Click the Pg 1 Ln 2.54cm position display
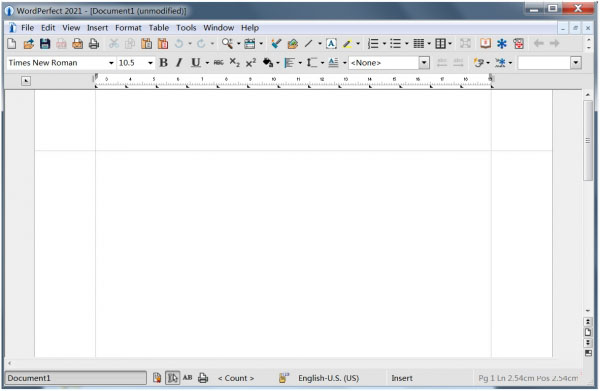Image resolution: width=600 pixels, height=391 pixels. [528, 378]
